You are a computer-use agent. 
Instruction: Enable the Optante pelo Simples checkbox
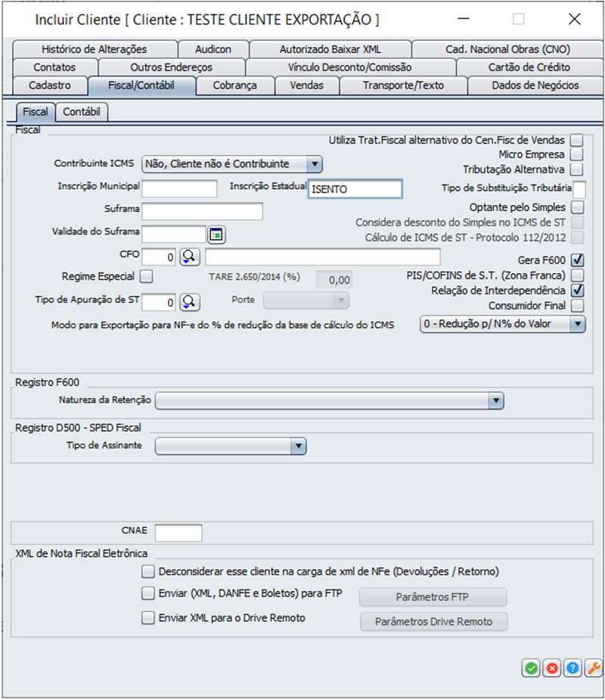click(x=578, y=207)
